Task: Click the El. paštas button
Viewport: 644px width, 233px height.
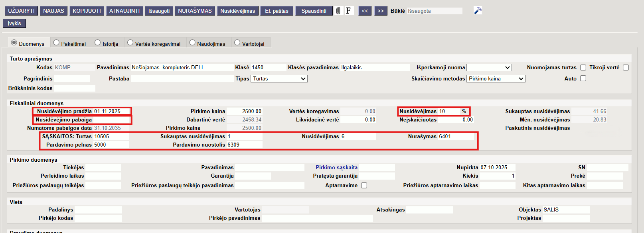Action: point(277,11)
